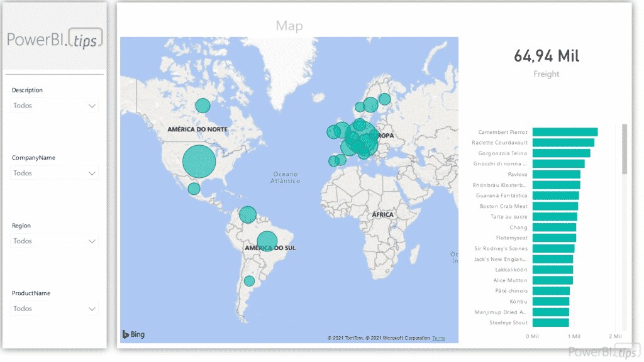Select the Konbu bar
Screen dimensions: 644x362
[551, 301]
